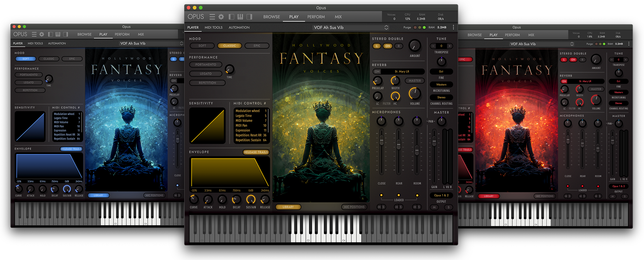Select the piano keyboard layout icon
644x260 pixels.
(240, 16)
